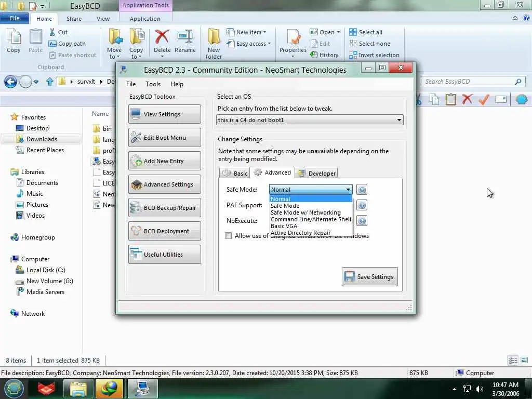The image size is (532, 399).
Task: Click Safe Mode help icon
Action: tap(362, 190)
